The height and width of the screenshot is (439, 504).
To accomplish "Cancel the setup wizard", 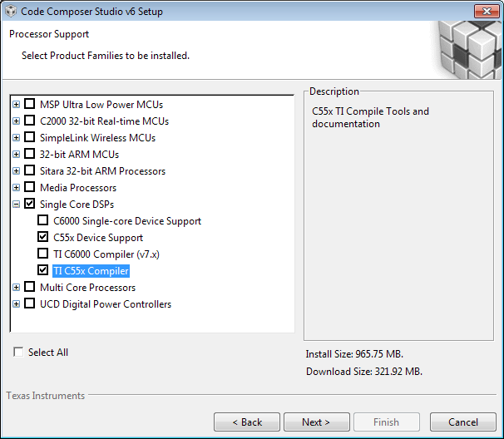I will pos(463,422).
